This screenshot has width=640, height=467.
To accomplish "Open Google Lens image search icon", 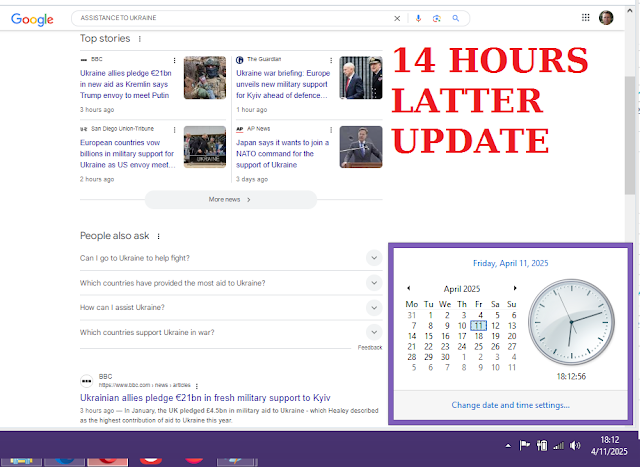I will (x=437, y=18).
